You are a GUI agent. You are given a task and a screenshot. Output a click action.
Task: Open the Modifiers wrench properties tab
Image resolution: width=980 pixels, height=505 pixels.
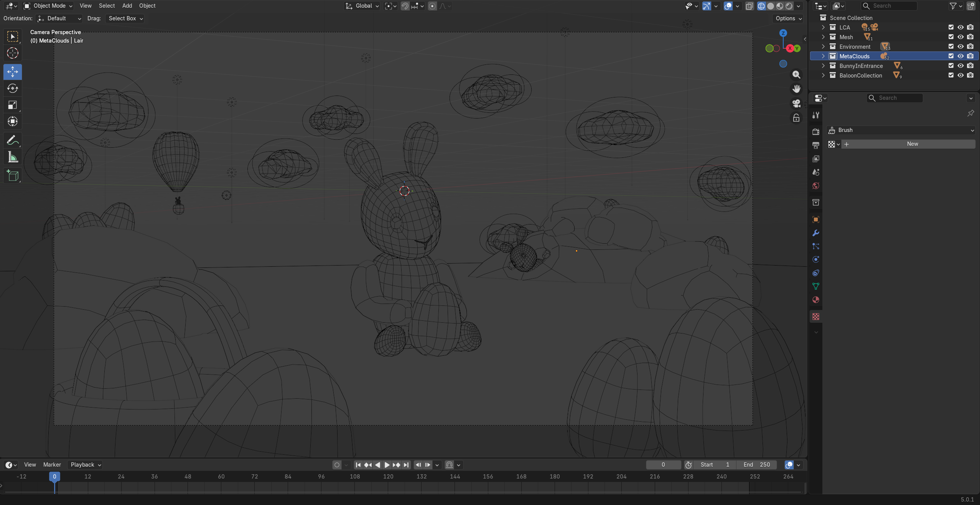pyautogui.click(x=816, y=233)
